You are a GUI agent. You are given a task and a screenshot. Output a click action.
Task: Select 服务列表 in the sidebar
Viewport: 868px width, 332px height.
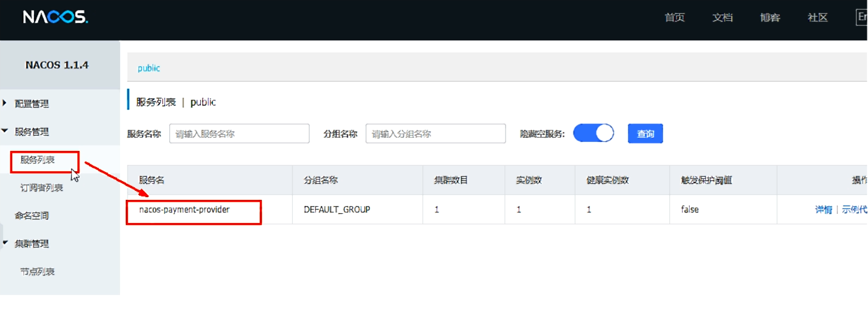tap(44, 161)
